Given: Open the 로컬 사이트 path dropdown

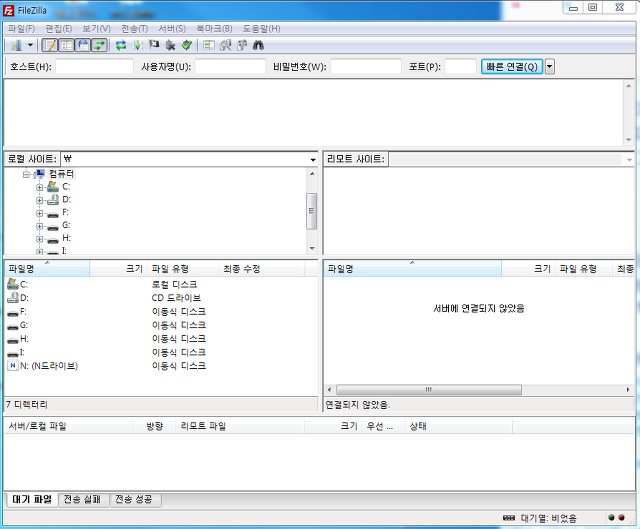Looking at the screenshot, I should pyautogui.click(x=313, y=160).
